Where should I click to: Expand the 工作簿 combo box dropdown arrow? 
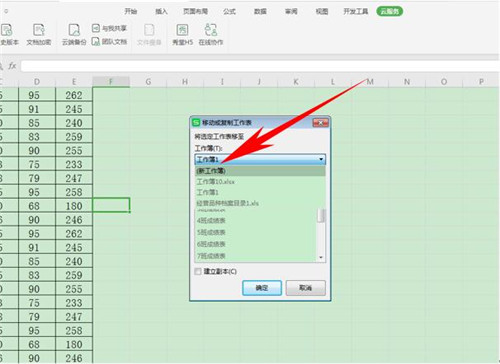321,159
